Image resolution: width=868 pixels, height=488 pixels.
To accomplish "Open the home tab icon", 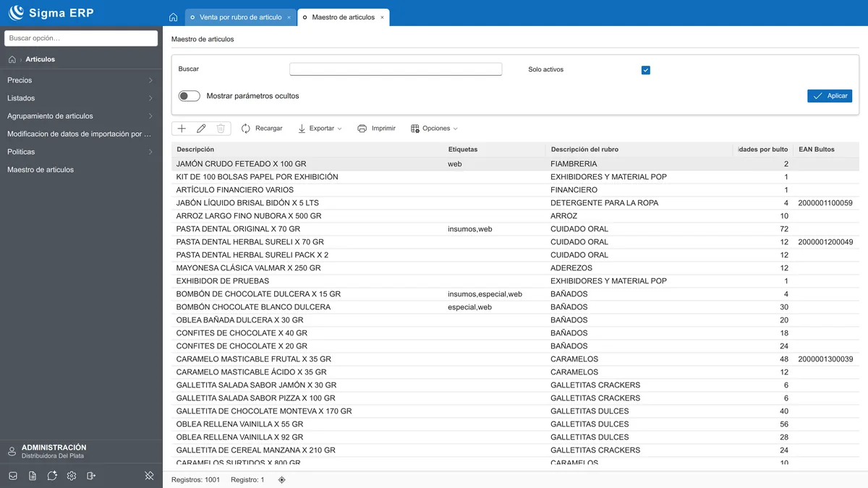I will click(x=173, y=17).
